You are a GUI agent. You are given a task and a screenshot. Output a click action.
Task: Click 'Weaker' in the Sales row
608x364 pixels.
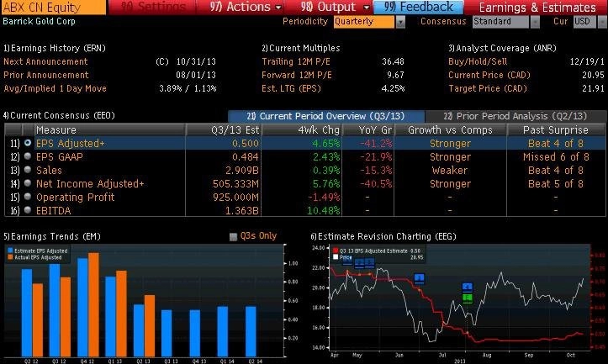tap(450, 170)
